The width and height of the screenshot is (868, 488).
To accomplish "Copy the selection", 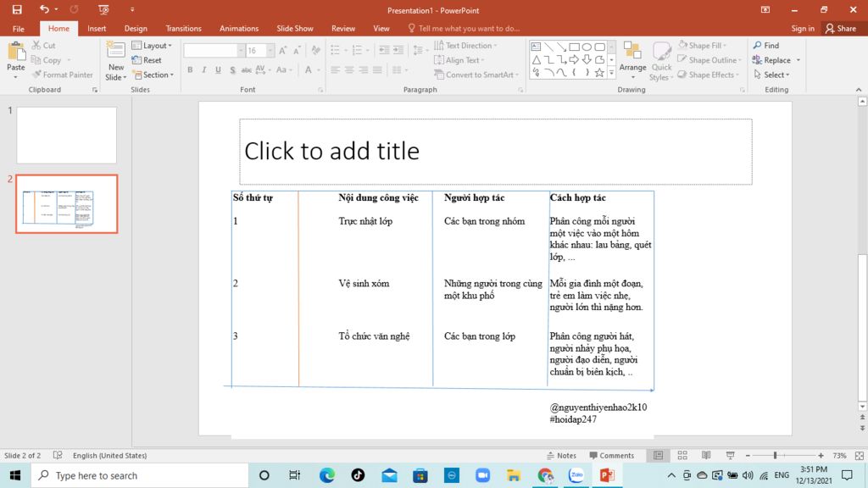I will coord(47,60).
